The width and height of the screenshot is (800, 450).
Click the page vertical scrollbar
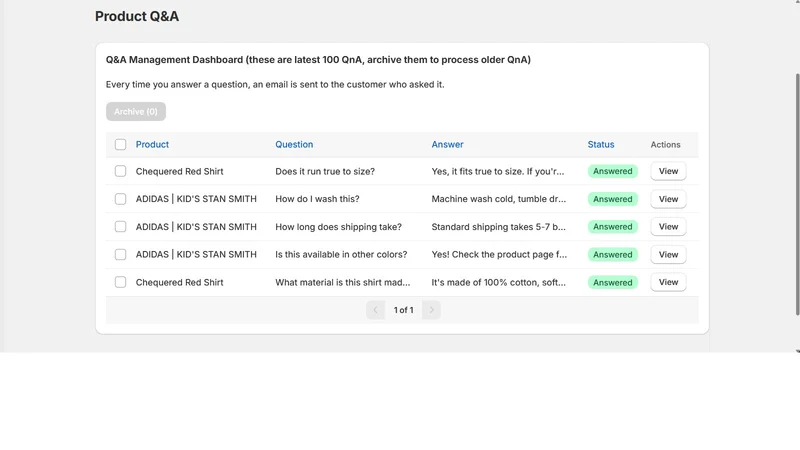pyautogui.click(x=797, y=194)
